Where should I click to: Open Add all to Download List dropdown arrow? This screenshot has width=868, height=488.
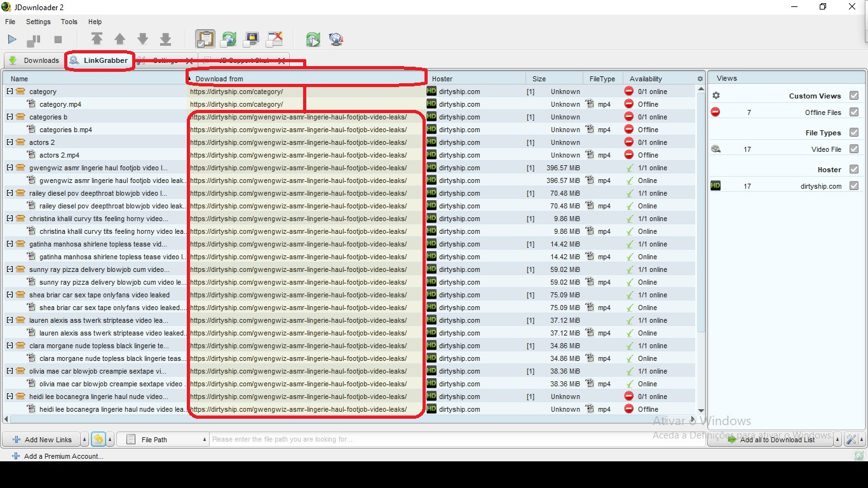(x=838, y=439)
